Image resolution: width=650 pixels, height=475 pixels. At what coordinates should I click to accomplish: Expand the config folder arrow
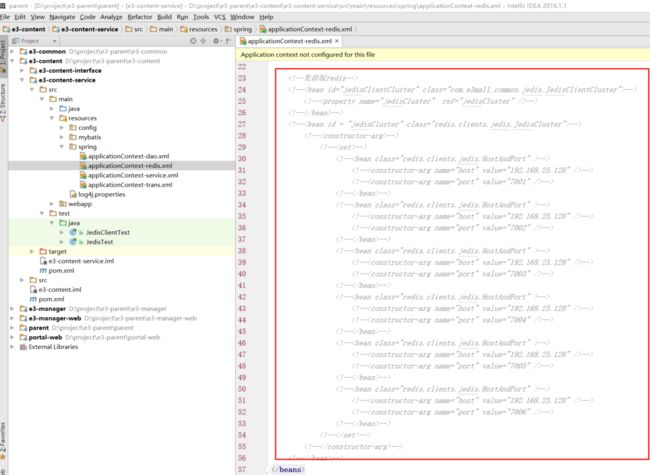point(62,128)
